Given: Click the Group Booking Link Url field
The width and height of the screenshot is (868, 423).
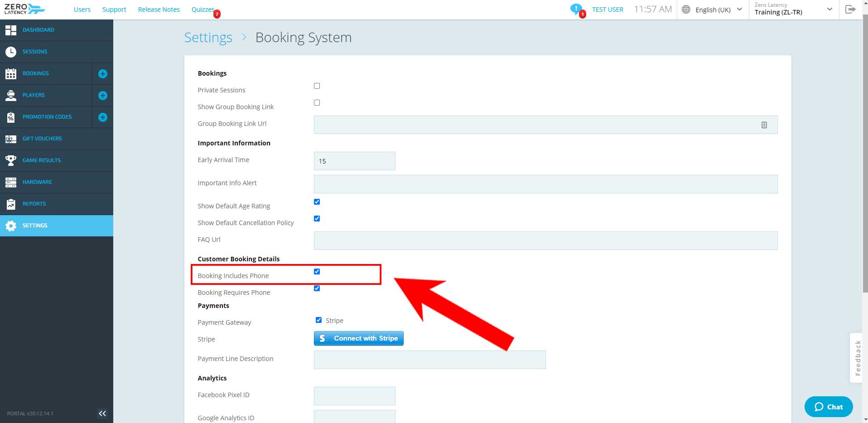Looking at the screenshot, I should tap(545, 125).
